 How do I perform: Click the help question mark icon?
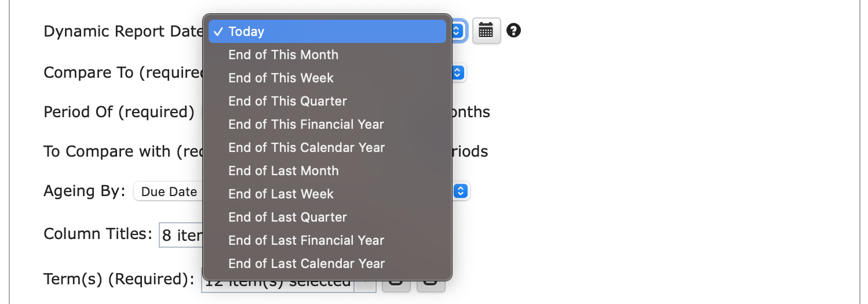pyautogui.click(x=513, y=30)
